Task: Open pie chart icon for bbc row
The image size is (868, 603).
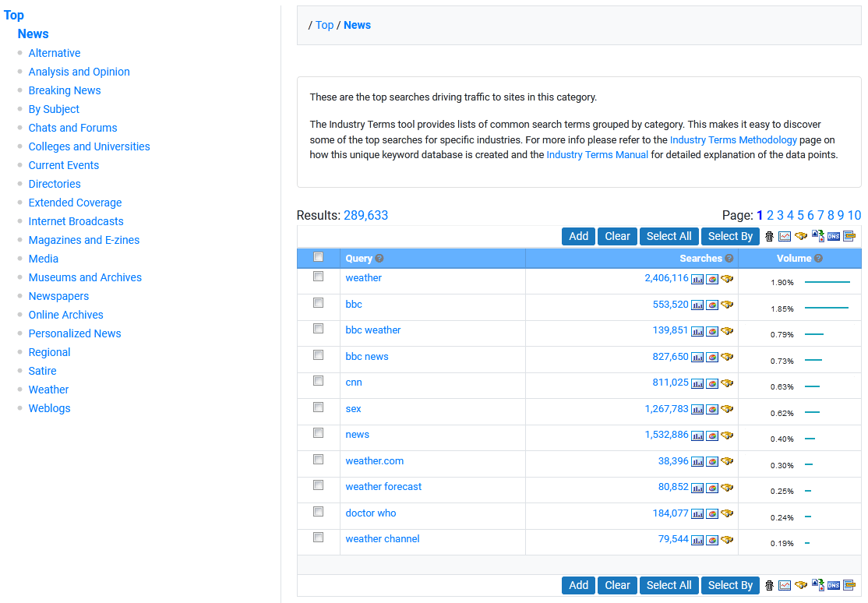Action: point(712,305)
